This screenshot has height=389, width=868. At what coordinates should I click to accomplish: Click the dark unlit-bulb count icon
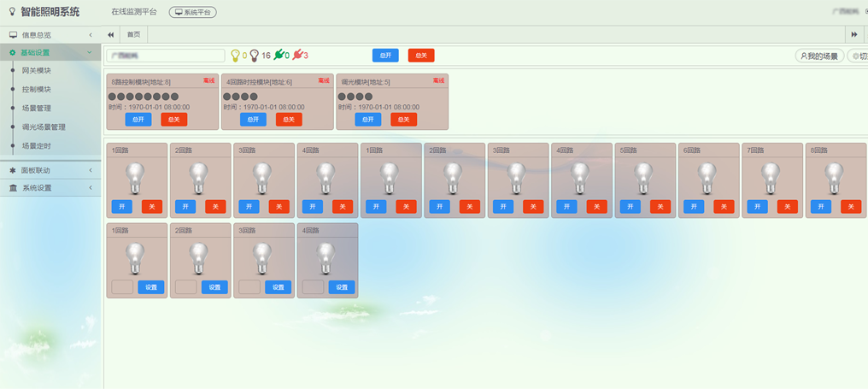[x=254, y=56]
